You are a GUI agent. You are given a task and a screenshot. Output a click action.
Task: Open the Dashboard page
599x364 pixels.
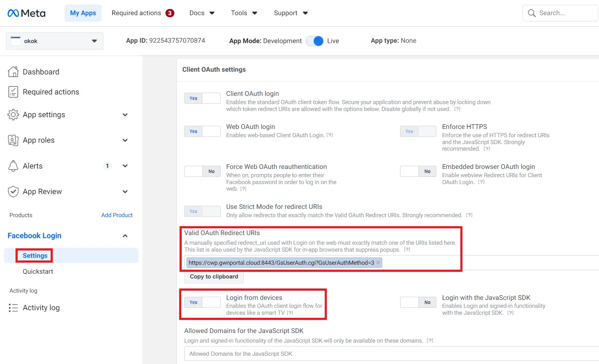[41, 72]
